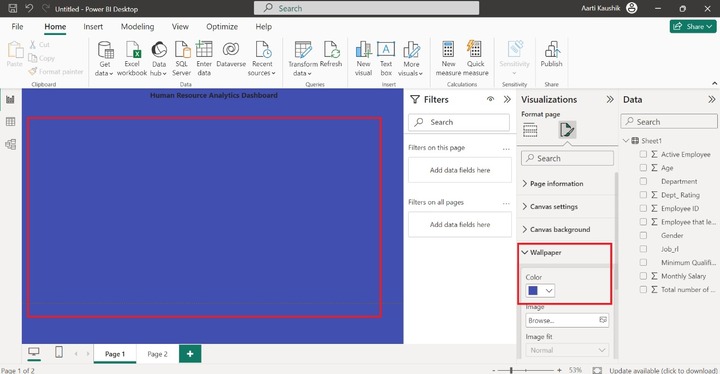The image size is (720, 374).
Task: Add a new page with plus button
Action: [190, 354]
